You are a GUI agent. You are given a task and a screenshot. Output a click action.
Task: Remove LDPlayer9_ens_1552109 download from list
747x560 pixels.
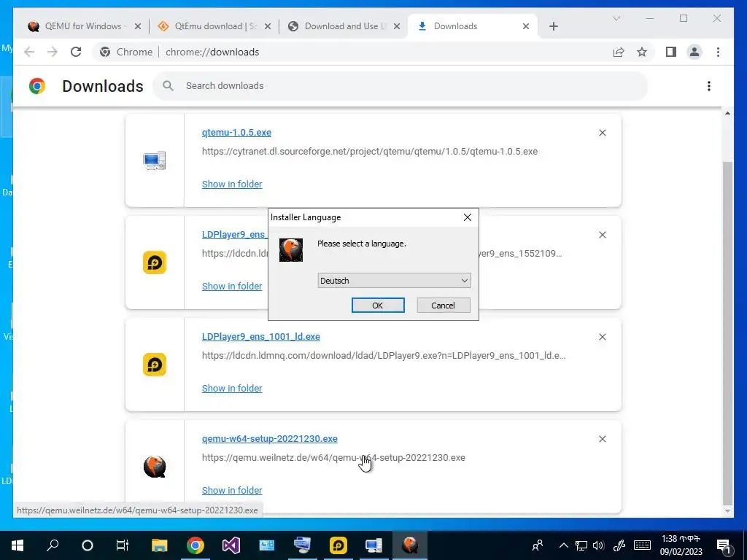click(602, 235)
